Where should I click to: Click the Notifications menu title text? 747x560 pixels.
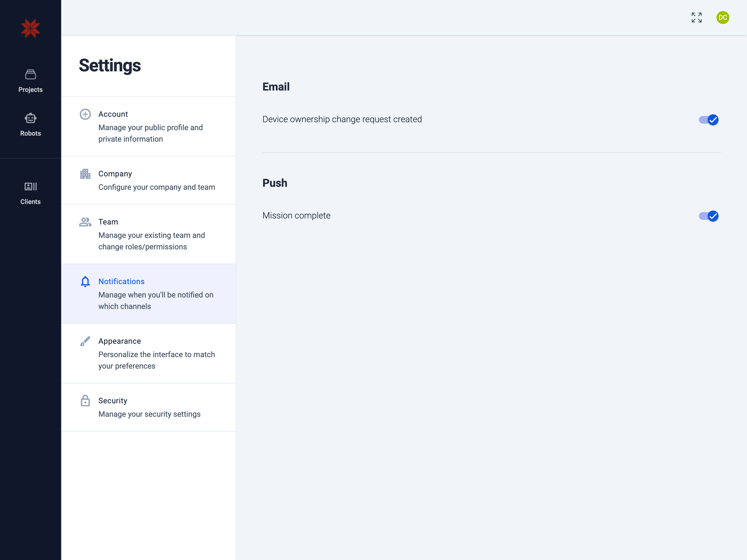[121, 281]
